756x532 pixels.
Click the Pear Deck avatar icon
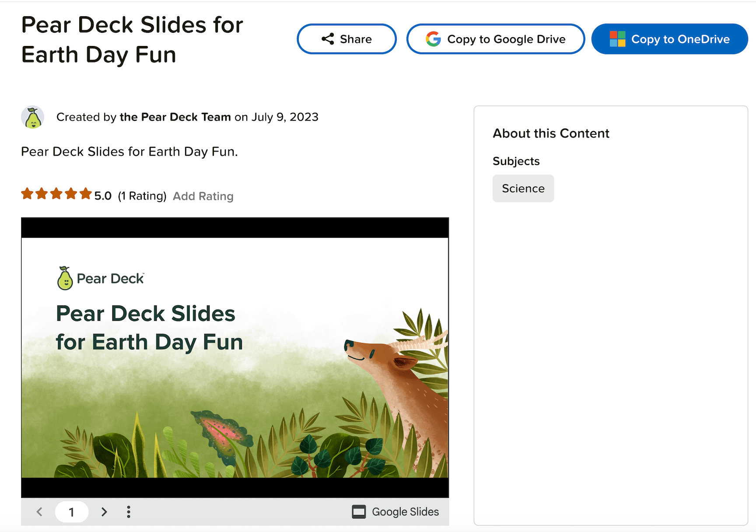(x=33, y=117)
